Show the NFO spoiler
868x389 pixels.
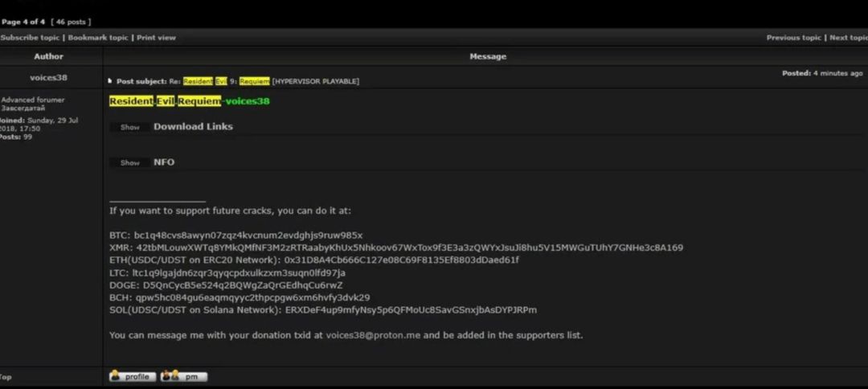coord(130,162)
